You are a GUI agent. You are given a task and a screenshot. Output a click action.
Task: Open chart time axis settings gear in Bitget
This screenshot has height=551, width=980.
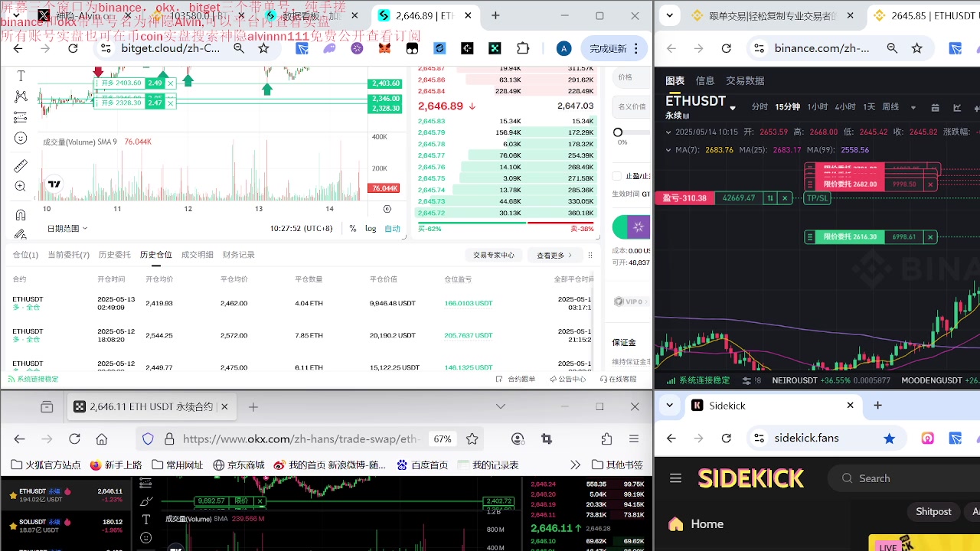coord(387,209)
